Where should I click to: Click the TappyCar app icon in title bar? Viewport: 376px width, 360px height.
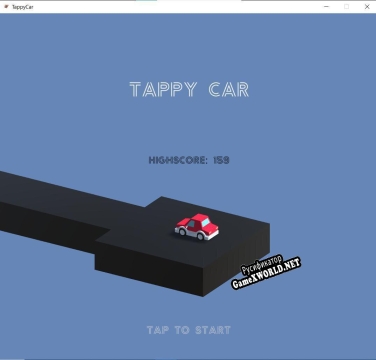[x=6, y=7]
